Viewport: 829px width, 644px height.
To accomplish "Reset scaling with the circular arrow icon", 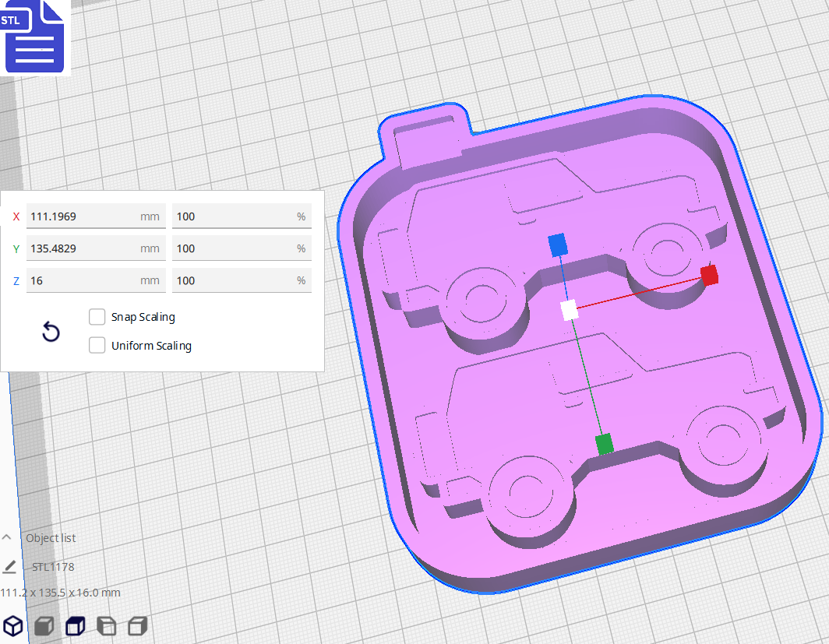I will pos(51,333).
